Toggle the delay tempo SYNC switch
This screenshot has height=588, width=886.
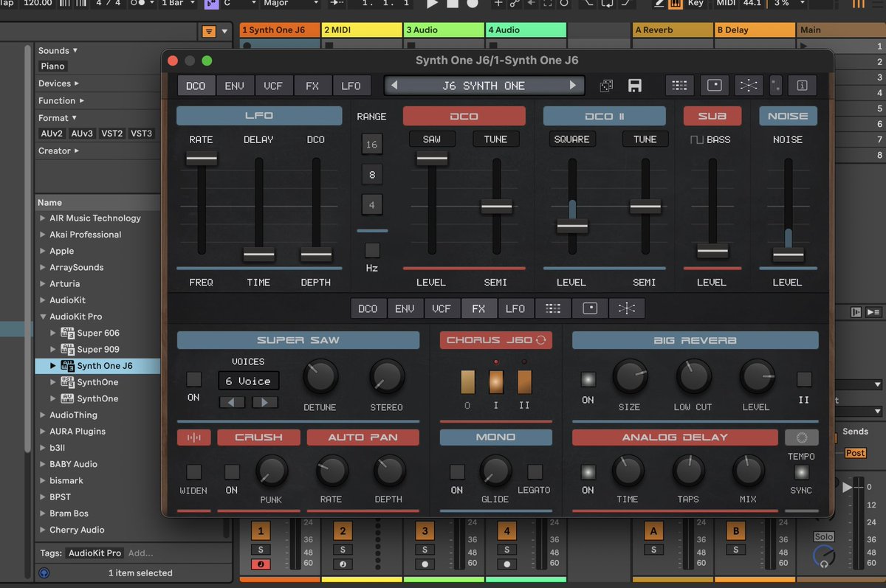801,472
